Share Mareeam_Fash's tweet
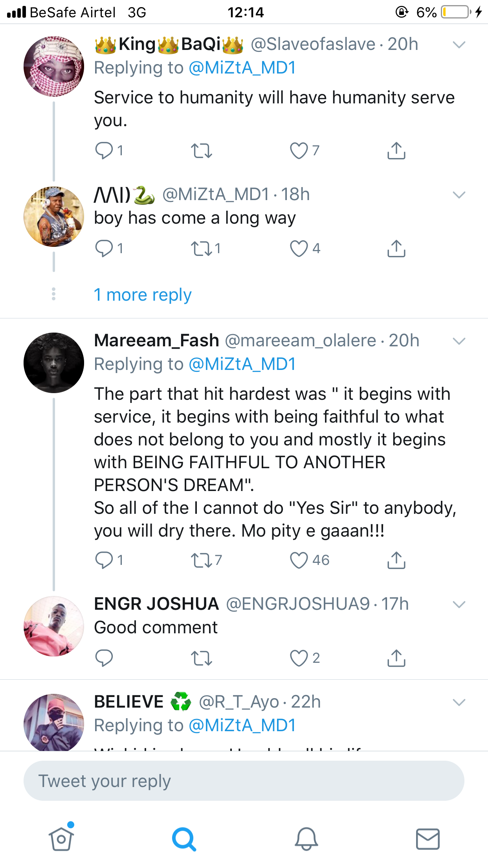 click(396, 560)
